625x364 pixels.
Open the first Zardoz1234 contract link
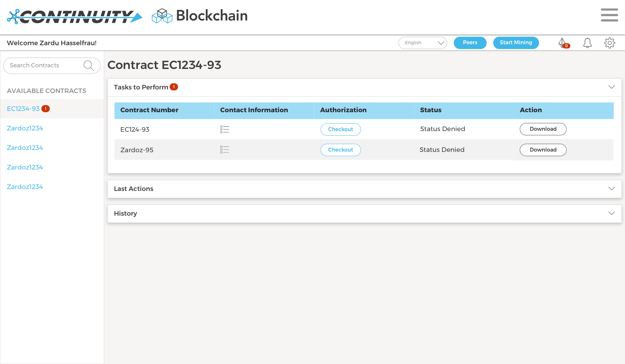[25, 128]
